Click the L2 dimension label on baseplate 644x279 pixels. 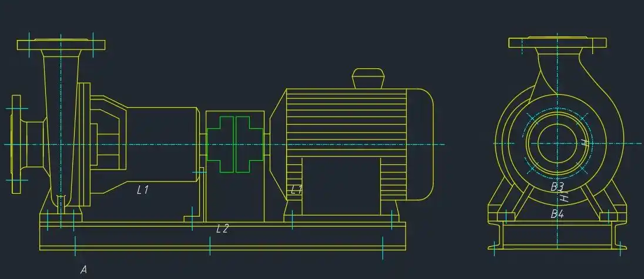pyautogui.click(x=222, y=229)
